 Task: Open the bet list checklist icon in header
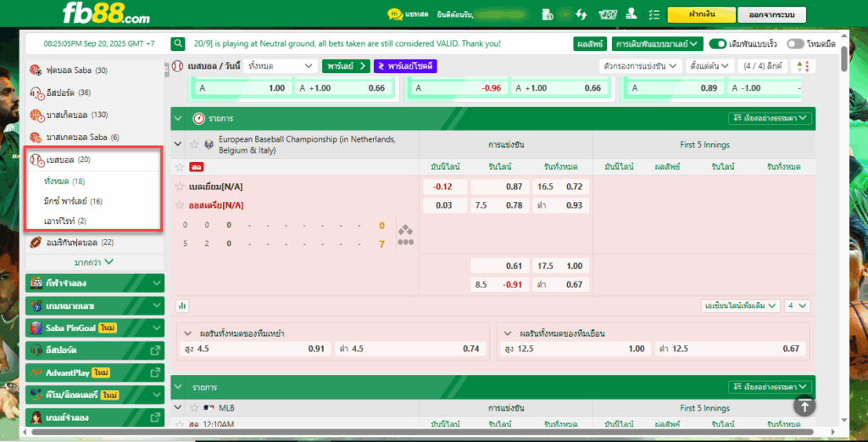click(x=654, y=14)
